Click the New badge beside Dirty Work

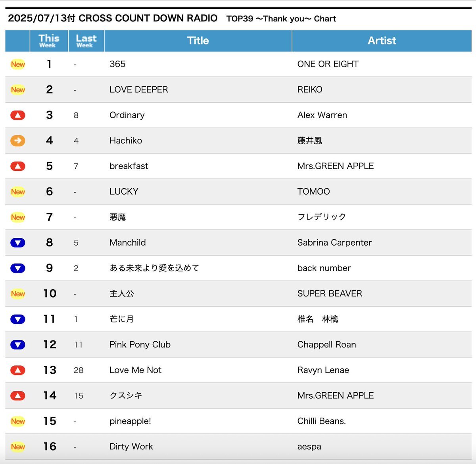(18, 447)
